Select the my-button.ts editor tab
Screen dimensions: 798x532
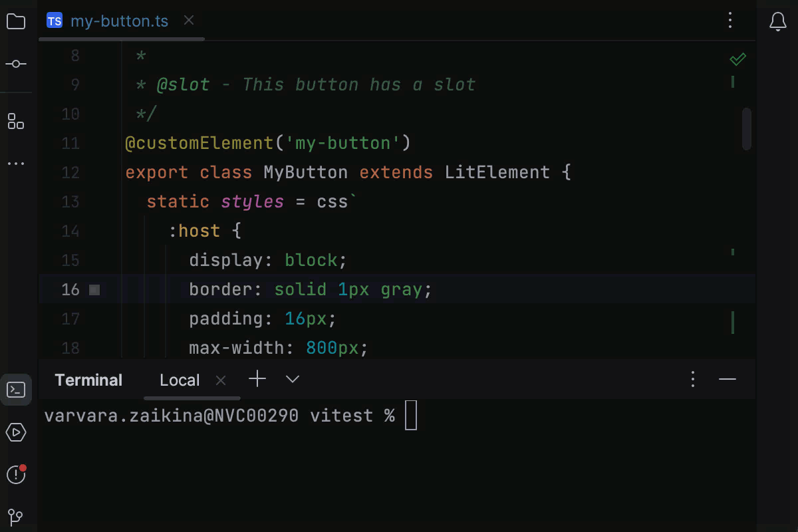(x=120, y=21)
